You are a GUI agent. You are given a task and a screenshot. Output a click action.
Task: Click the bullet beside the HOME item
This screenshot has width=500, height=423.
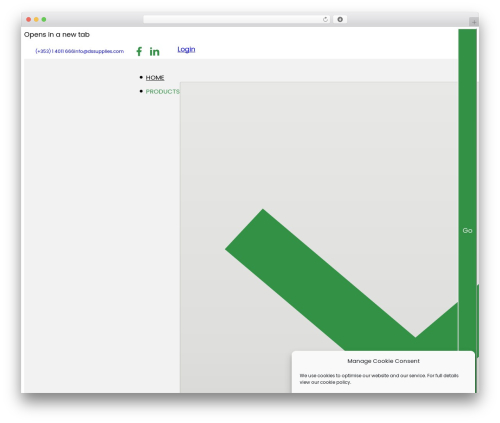tap(141, 77)
